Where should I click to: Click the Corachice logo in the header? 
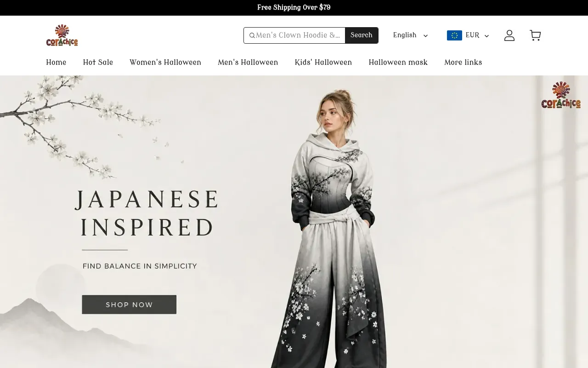62,35
